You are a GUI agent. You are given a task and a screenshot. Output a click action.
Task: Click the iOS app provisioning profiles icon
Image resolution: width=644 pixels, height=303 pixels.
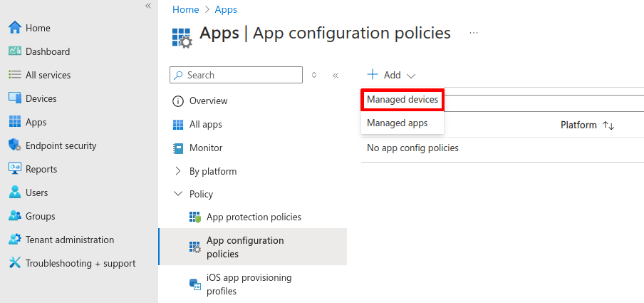click(194, 284)
